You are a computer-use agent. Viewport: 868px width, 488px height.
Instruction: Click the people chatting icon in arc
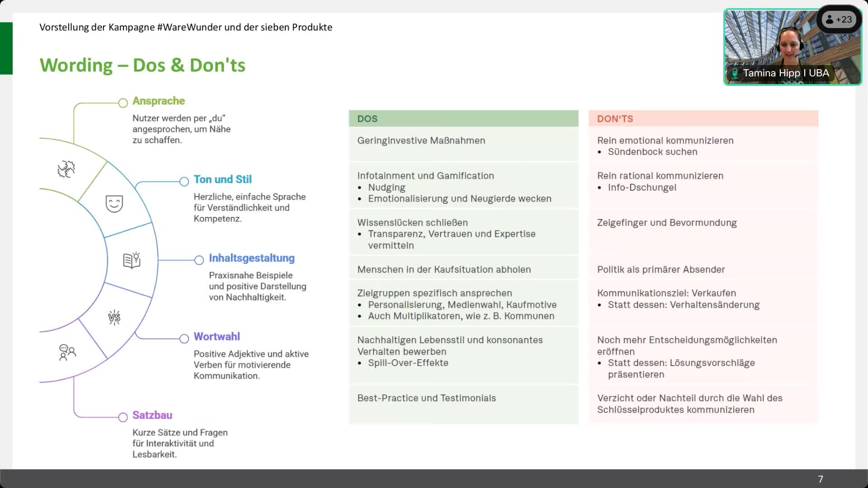[67, 352]
